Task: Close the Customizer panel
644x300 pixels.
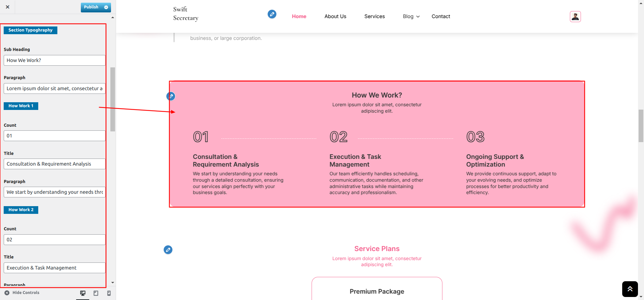Action: point(8,7)
